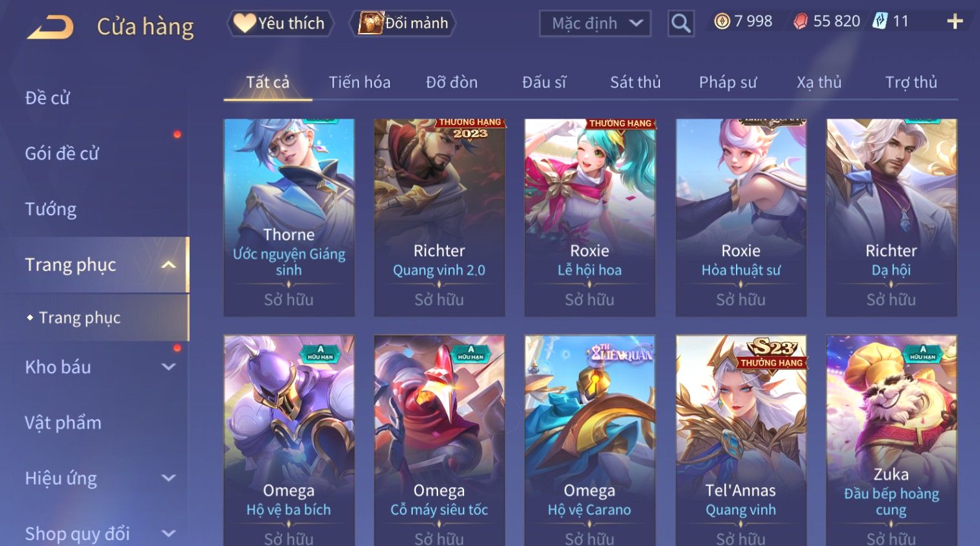Screen dimensions: 980x546
Task: Expand the Hiệu ứng sidebar section
Action: point(168,479)
